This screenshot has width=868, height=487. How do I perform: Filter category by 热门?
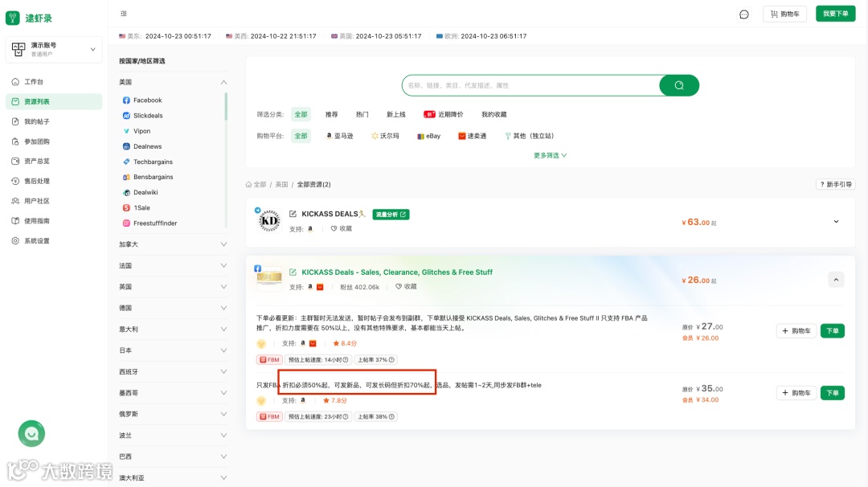362,115
